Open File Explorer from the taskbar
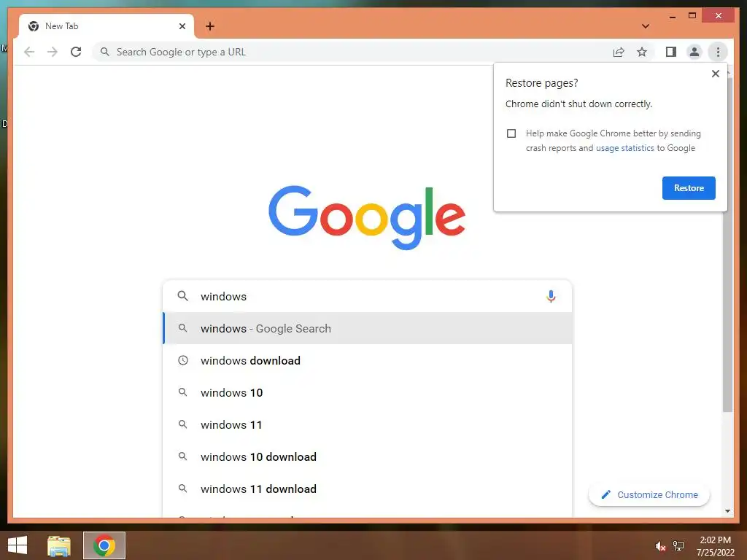The height and width of the screenshot is (560, 747). (59, 545)
